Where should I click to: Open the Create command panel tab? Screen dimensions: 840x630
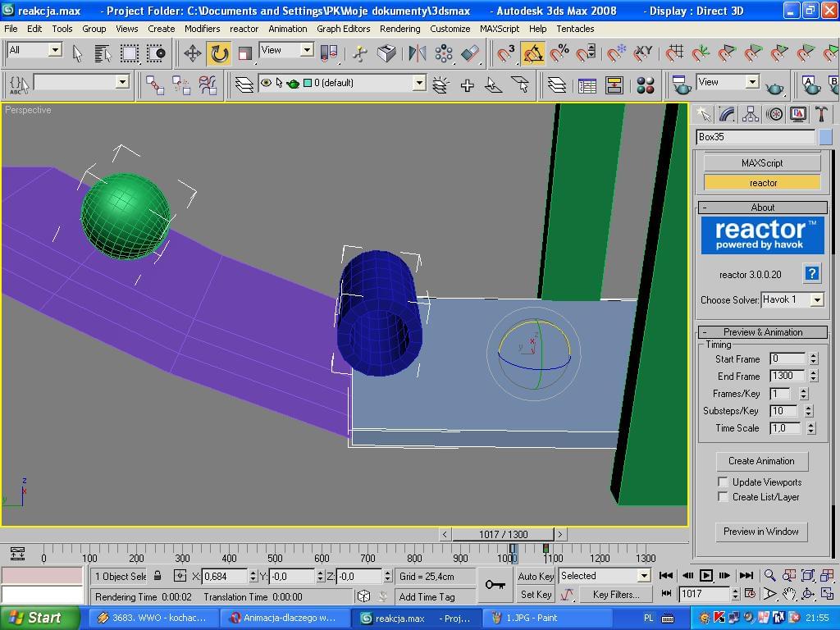click(703, 114)
